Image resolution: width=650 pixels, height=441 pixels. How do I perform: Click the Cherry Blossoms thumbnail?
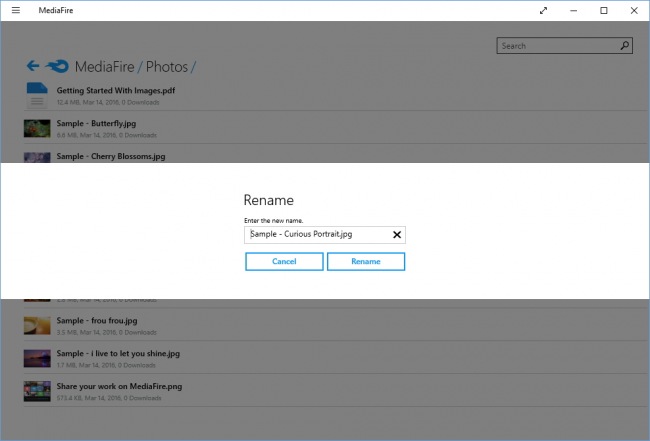click(x=37, y=158)
